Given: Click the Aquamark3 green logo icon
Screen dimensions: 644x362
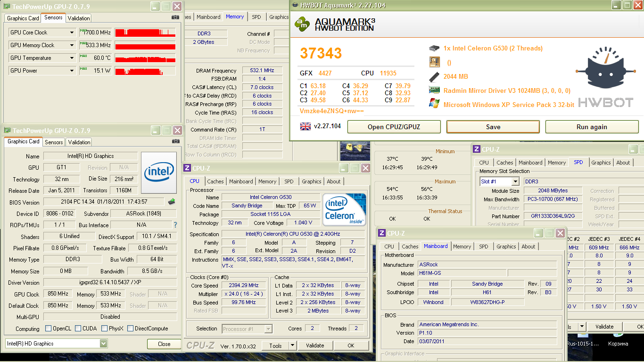Looking at the screenshot, I should (x=302, y=24).
